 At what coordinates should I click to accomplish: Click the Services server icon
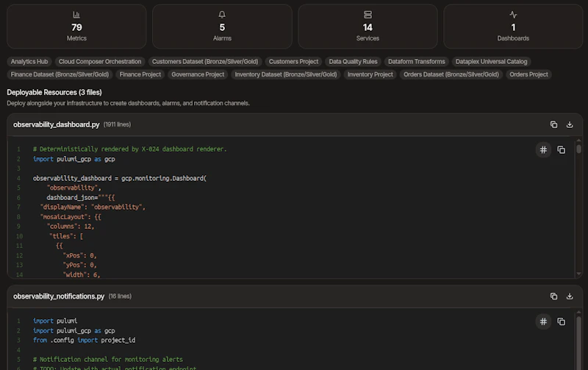[x=367, y=15]
